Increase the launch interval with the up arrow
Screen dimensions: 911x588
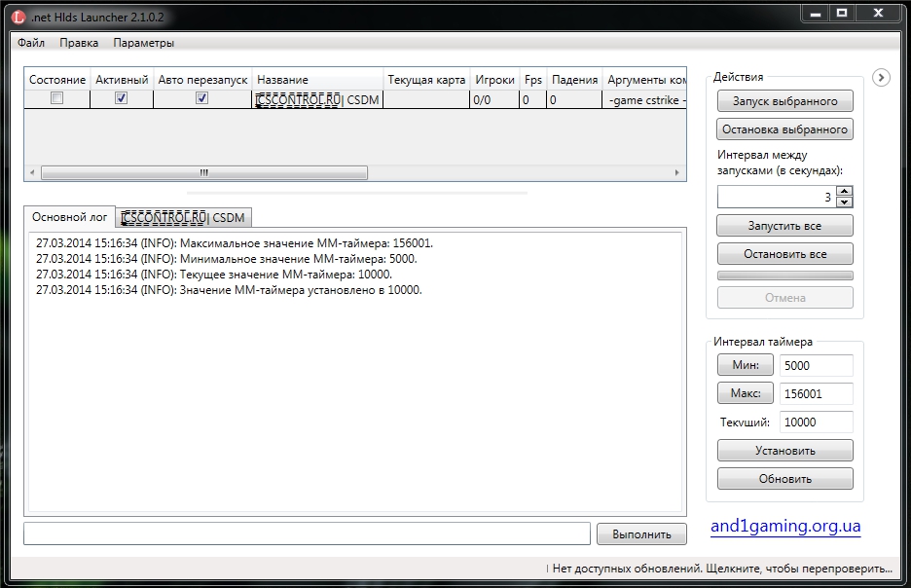844,192
